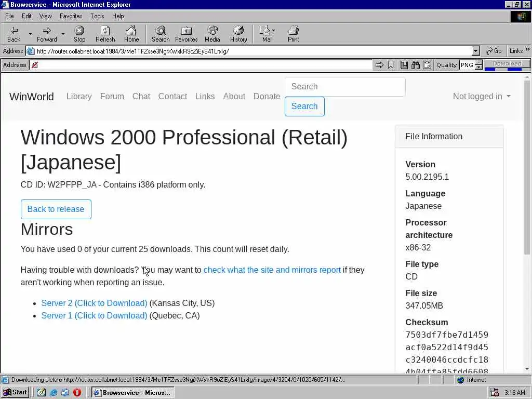The image size is (532, 399).
Task: Click the Windows logo throbber icon
Action: click(x=521, y=16)
